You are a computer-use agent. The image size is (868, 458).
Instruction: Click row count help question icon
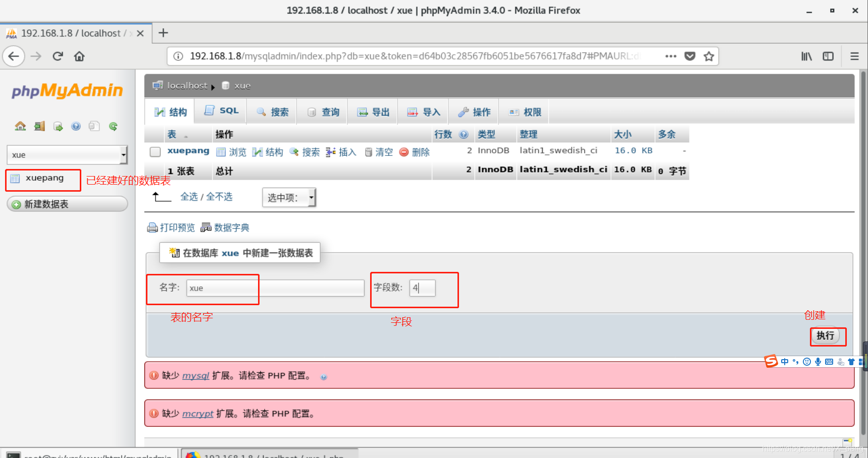pyautogui.click(x=464, y=134)
